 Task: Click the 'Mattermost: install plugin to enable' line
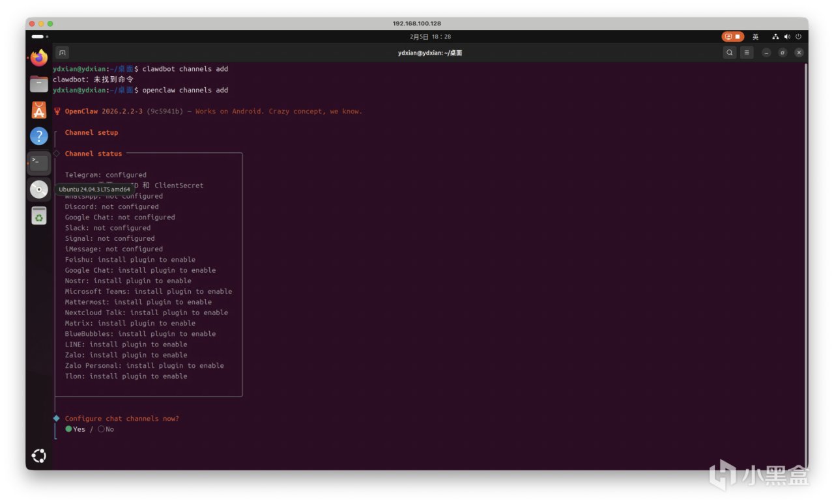[x=138, y=301]
